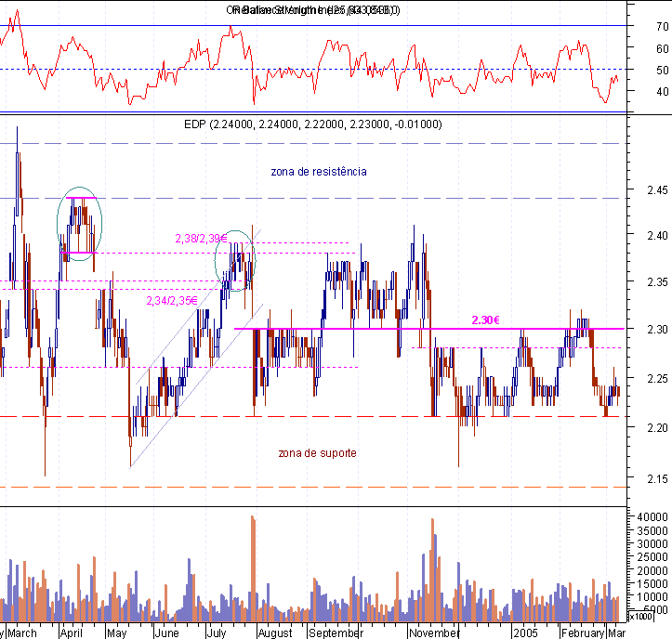The height and width of the screenshot is (639, 672).
Task: Click the July label on the time axis
Action: [217, 632]
